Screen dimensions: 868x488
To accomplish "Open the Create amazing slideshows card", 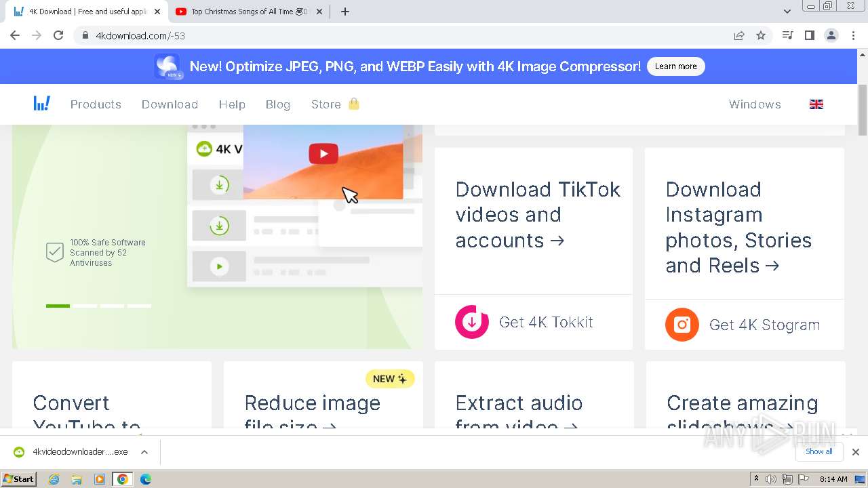I will (x=745, y=394).
